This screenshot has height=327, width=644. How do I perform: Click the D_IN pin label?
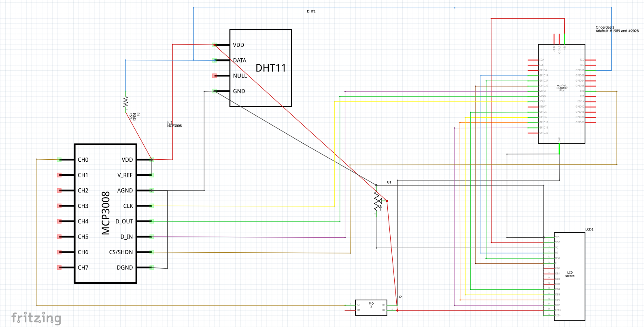coord(127,236)
